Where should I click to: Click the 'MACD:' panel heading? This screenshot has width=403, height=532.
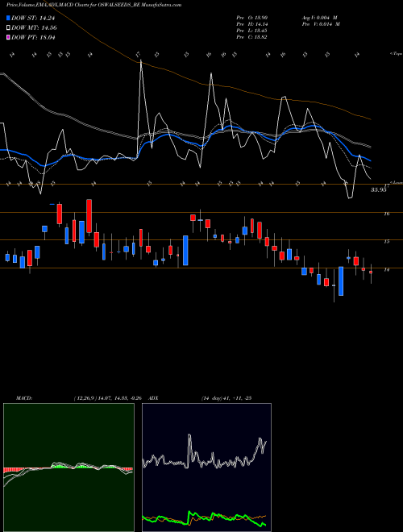pyautogui.click(x=23, y=398)
